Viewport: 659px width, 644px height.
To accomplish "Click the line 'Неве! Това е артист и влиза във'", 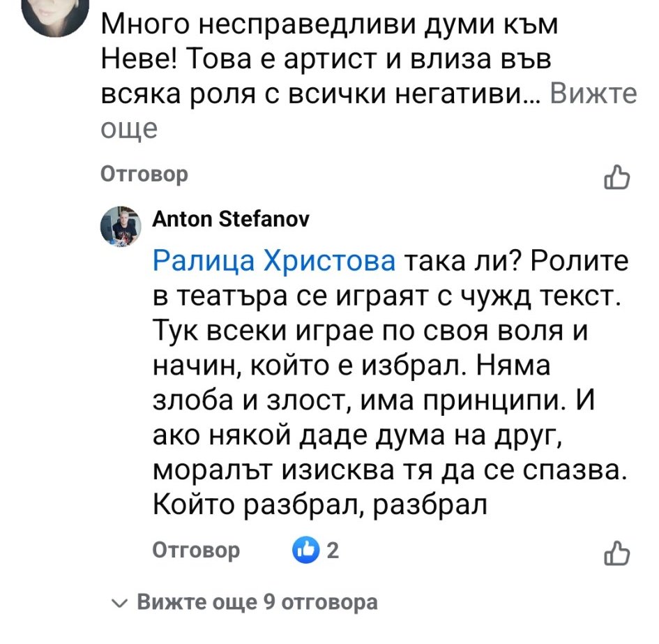I will [x=326, y=61].
